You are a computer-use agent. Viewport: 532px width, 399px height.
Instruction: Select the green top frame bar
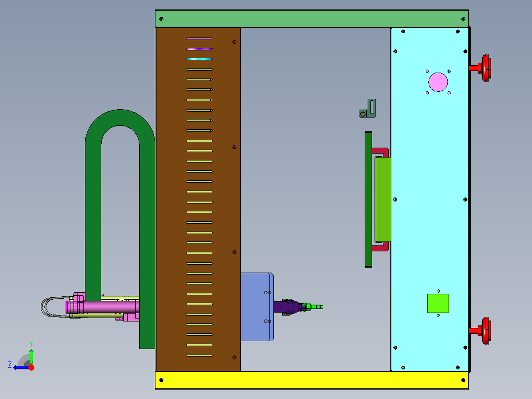(312, 19)
